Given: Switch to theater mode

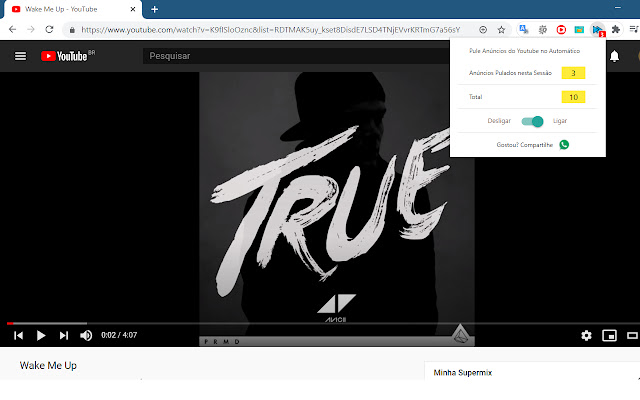Looking at the screenshot, I should (x=633, y=336).
